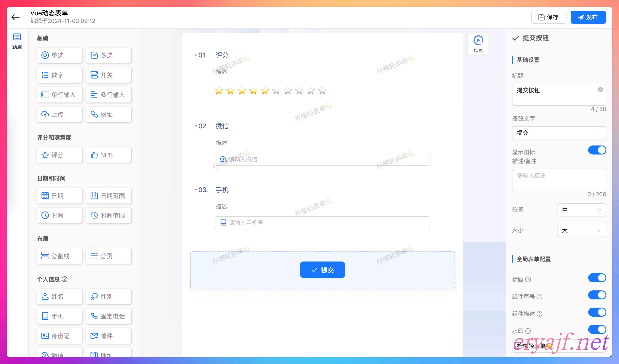Add a 手机 phone component from palette
619x364 pixels.
click(x=59, y=316)
